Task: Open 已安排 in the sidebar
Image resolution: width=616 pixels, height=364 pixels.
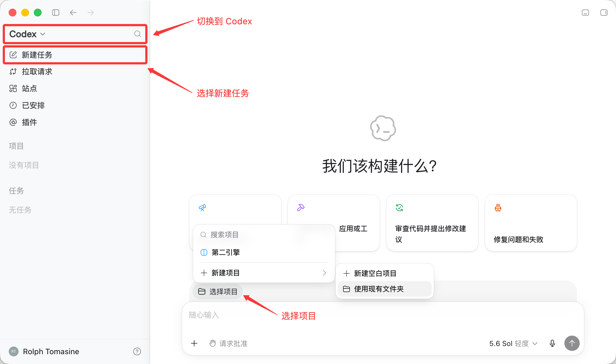Action: click(75, 106)
